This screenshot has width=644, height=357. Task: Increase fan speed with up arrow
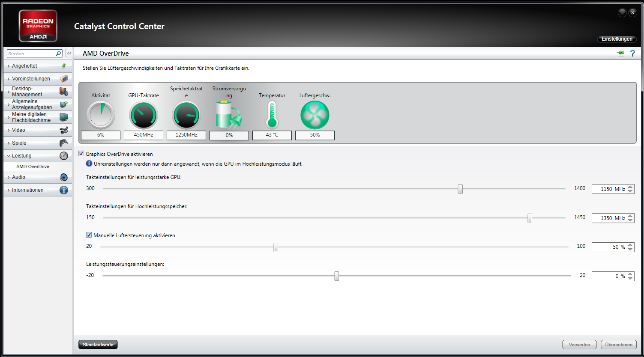click(x=630, y=245)
